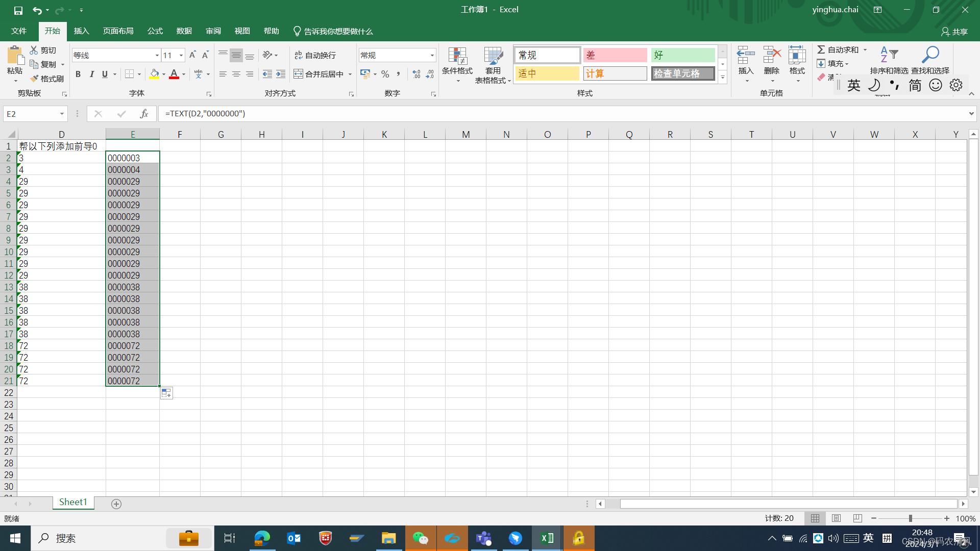Click the Insert Function fx icon
Image resolution: width=980 pixels, height=551 pixels.
pos(144,114)
